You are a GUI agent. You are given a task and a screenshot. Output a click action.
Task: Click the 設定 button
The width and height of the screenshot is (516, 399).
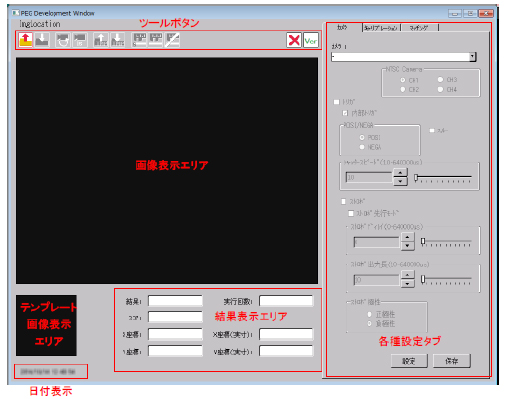[409, 361]
